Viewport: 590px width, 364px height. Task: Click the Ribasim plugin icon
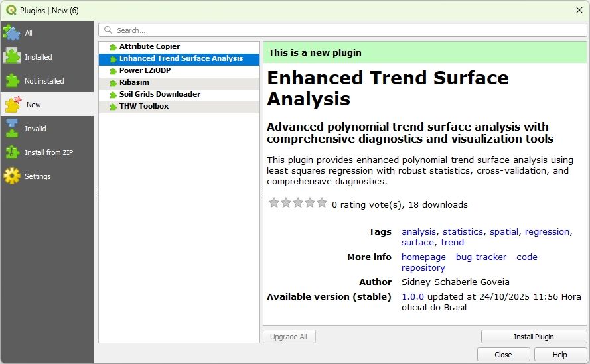pyautogui.click(x=113, y=83)
